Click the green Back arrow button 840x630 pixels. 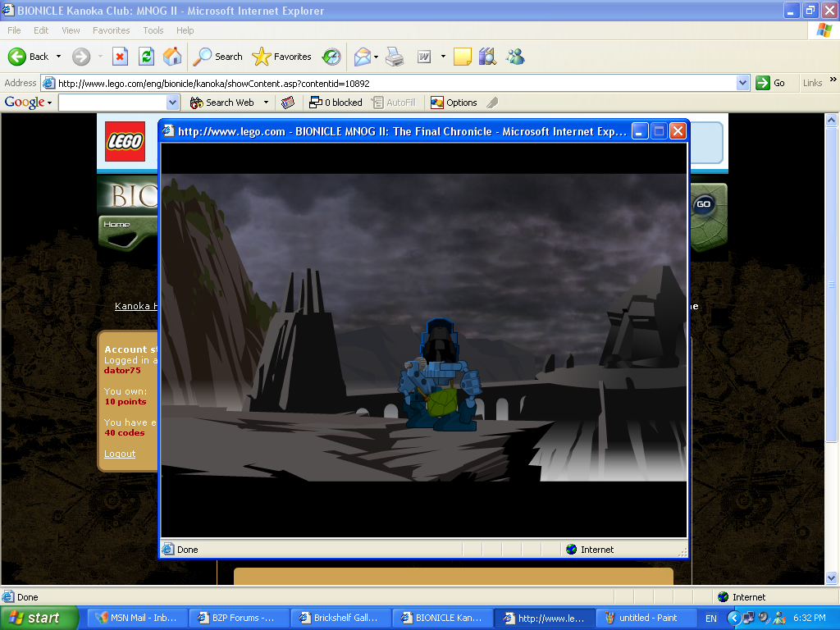point(28,57)
